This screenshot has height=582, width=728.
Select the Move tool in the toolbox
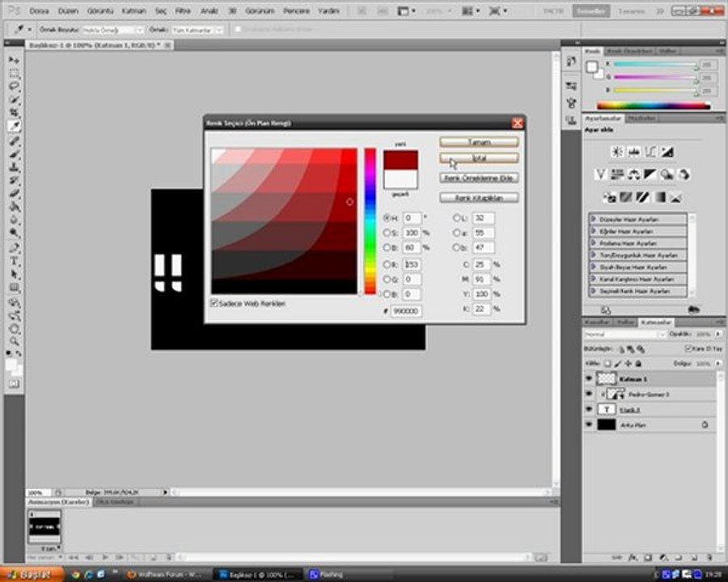pyautogui.click(x=14, y=60)
